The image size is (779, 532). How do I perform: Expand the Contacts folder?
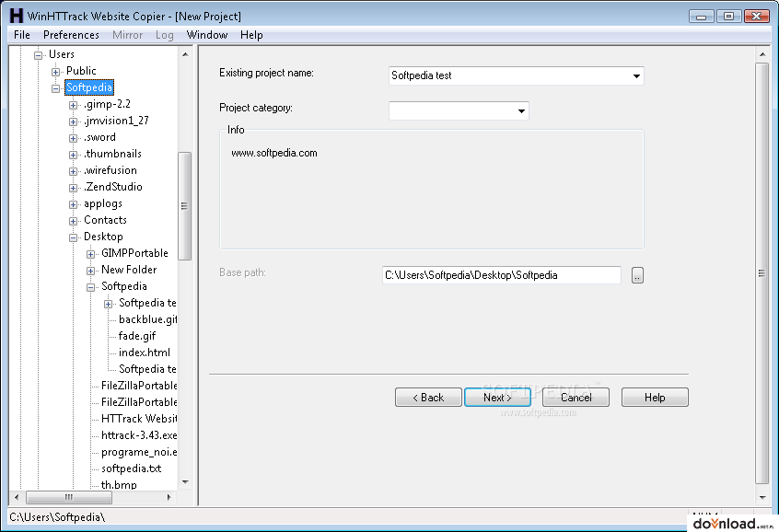coord(73,221)
